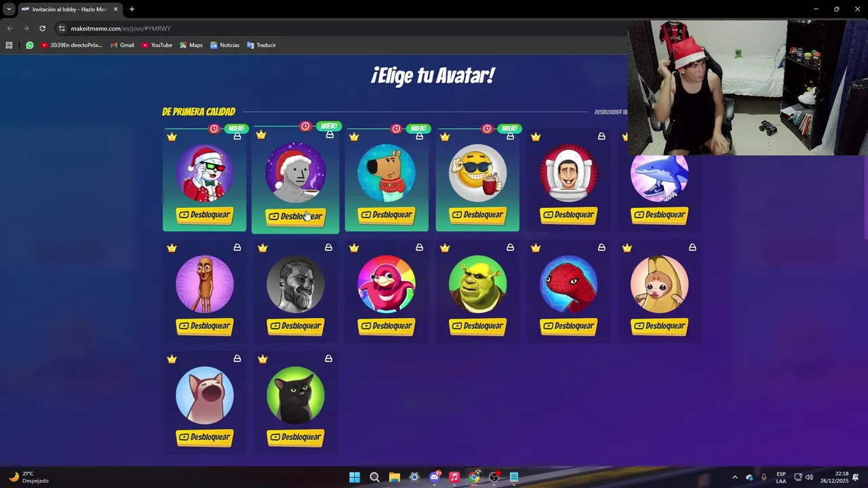Click the lock icon on banana cat card
The image size is (868, 488).
(x=692, y=247)
